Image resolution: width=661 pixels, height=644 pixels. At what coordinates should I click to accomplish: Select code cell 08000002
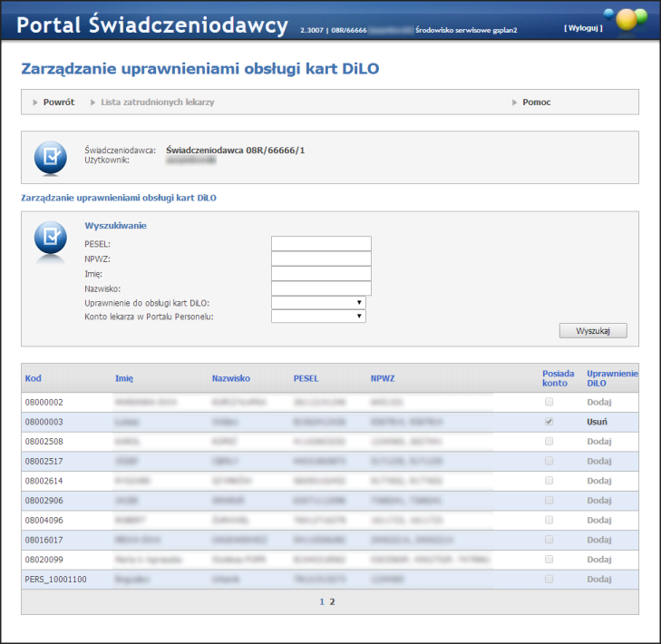pyautogui.click(x=44, y=403)
